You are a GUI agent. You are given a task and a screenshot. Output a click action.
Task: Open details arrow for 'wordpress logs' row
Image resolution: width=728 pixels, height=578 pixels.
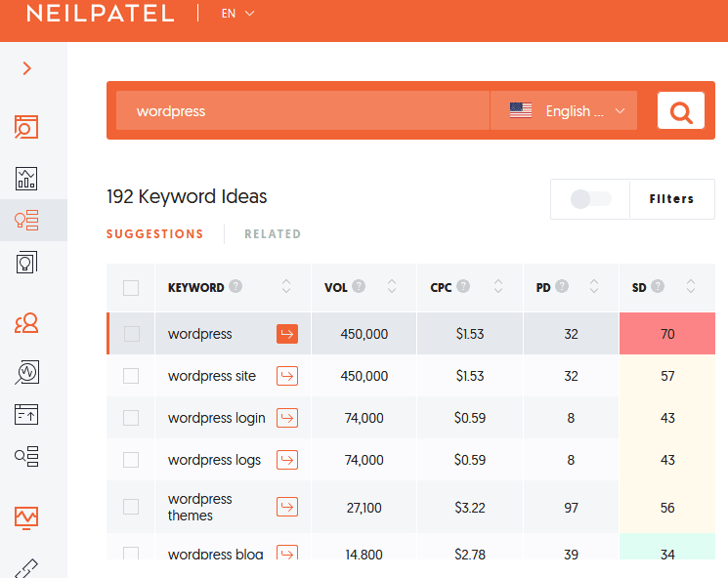(287, 460)
